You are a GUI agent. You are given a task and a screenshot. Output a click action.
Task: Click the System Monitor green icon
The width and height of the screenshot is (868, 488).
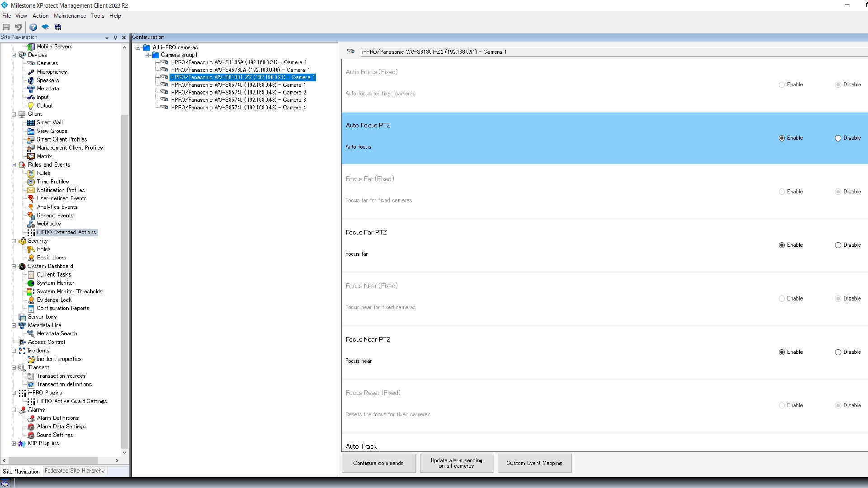click(x=31, y=283)
